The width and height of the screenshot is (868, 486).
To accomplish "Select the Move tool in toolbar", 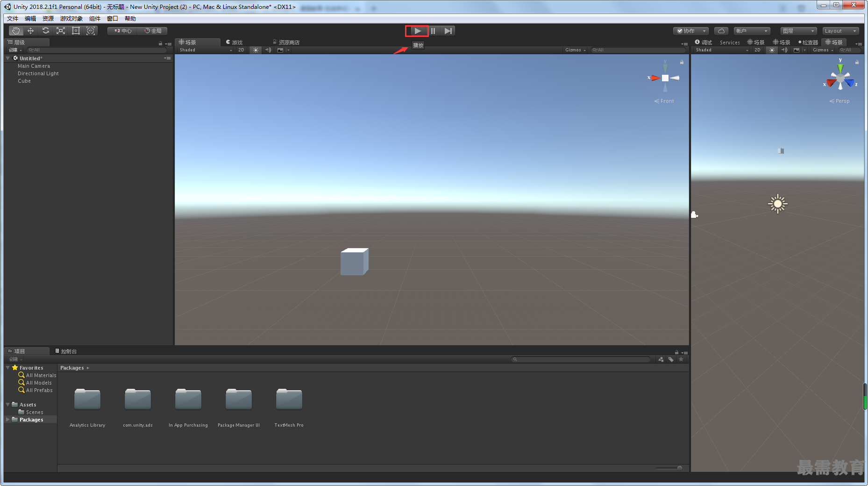I will (x=31, y=31).
